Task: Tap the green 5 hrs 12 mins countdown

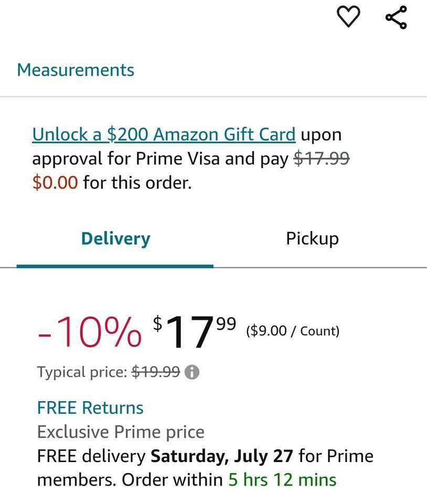Action: coord(282,479)
